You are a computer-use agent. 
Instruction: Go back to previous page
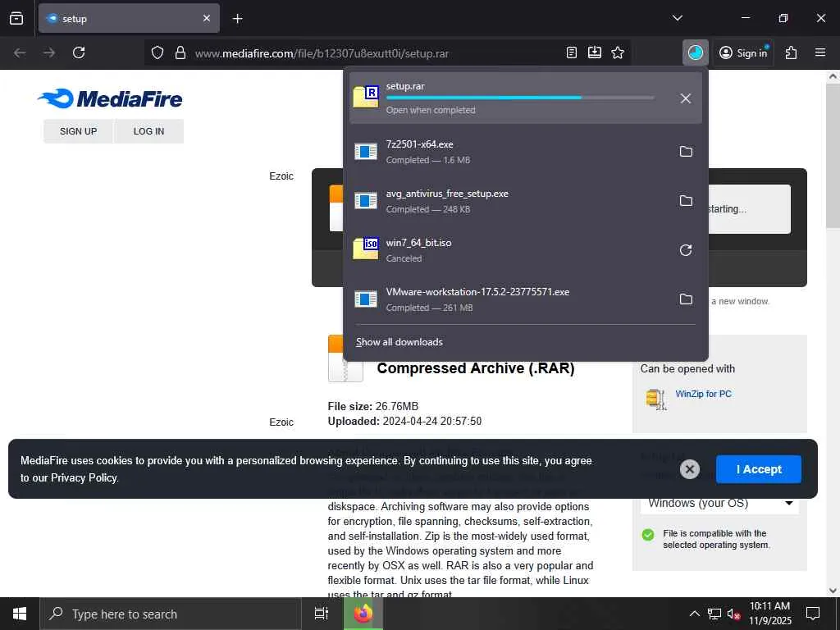(20, 52)
